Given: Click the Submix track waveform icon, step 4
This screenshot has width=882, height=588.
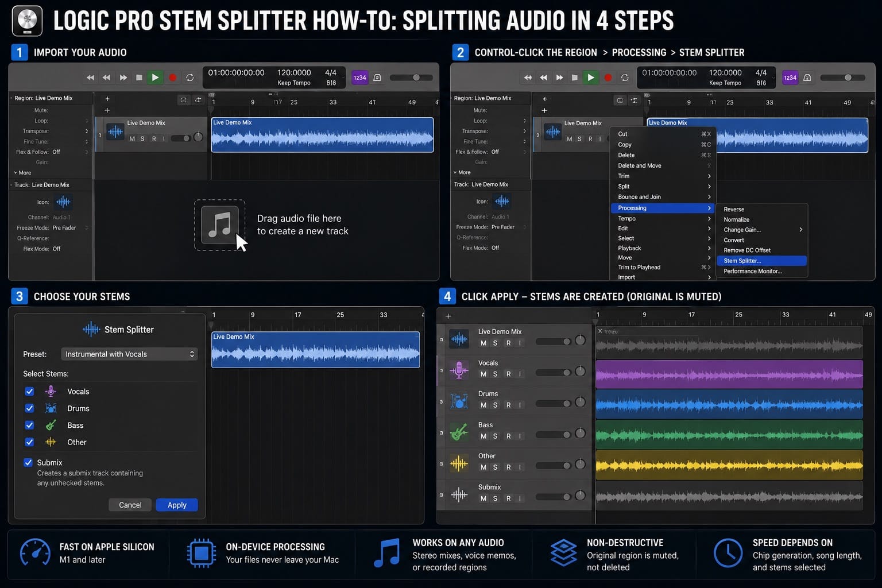Looking at the screenshot, I should (459, 494).
